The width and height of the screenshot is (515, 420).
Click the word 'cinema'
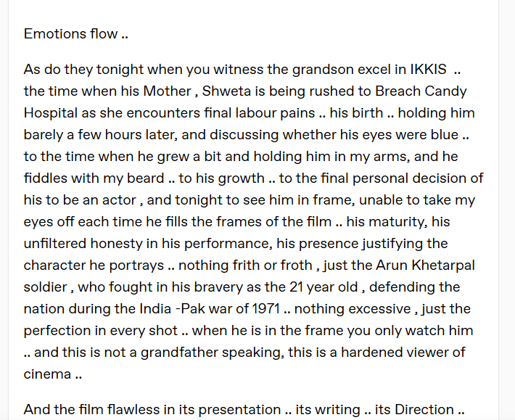47,374
